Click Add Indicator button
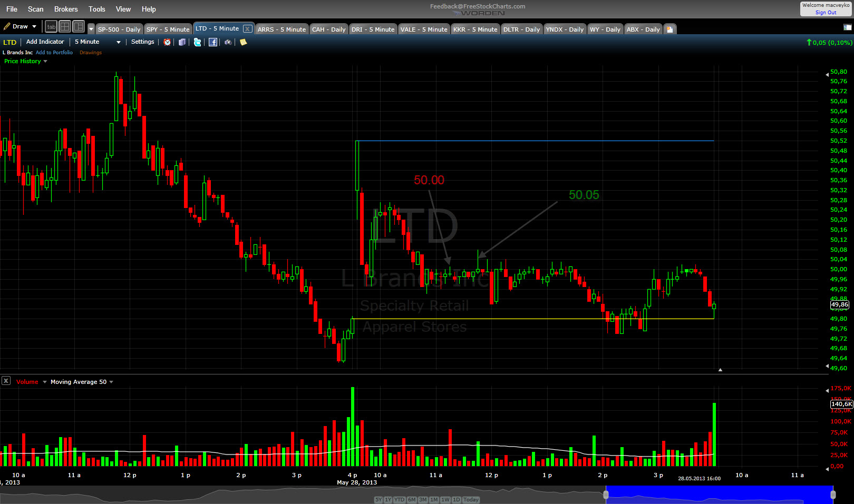 click(x=45, y=42)
